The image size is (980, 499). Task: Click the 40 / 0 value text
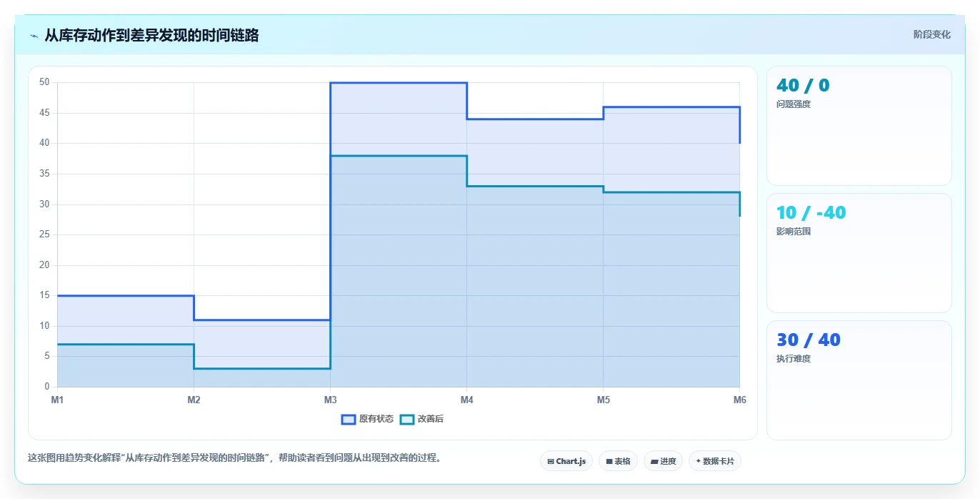pyautogui.click(x=803, y=86)
